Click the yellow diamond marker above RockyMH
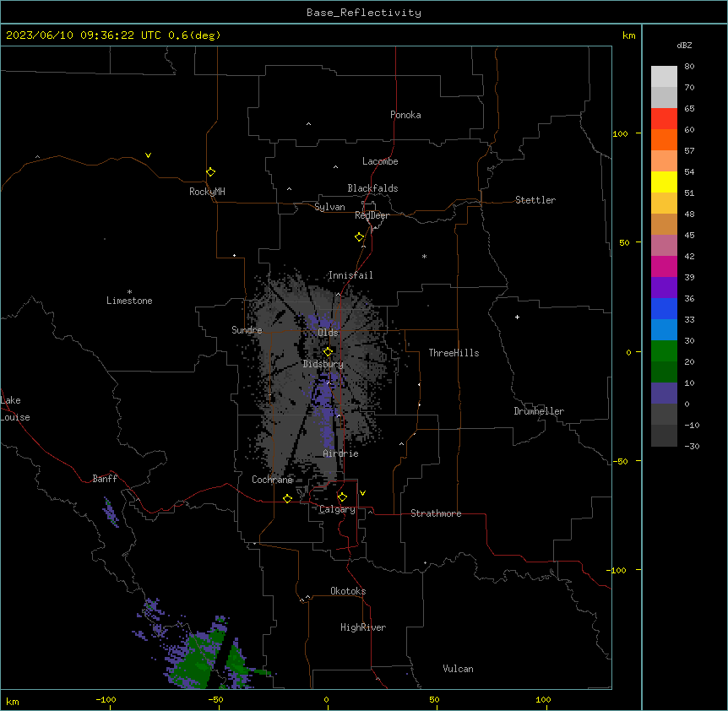Viewport: 728px width, 711px height. (x=210, y=172)
